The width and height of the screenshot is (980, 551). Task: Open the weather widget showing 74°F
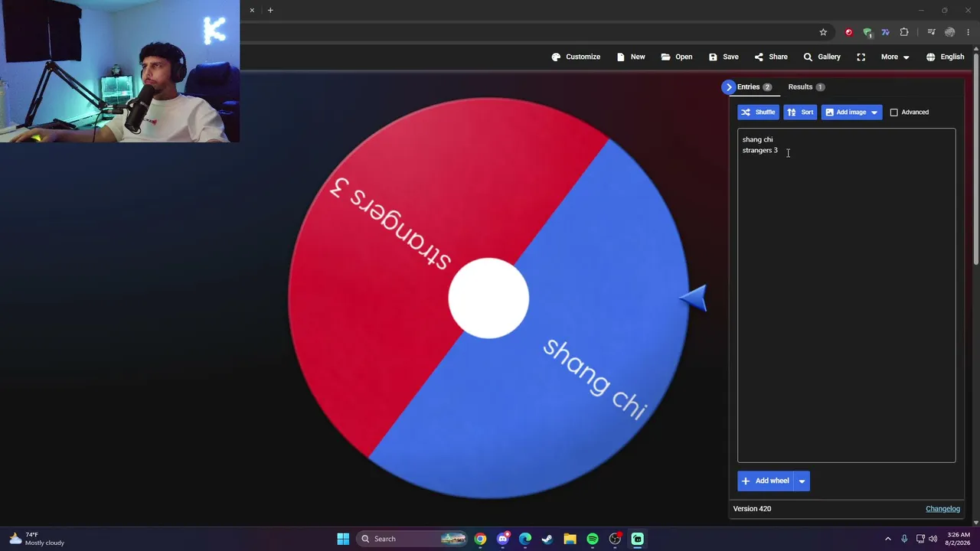click(35, 539)
